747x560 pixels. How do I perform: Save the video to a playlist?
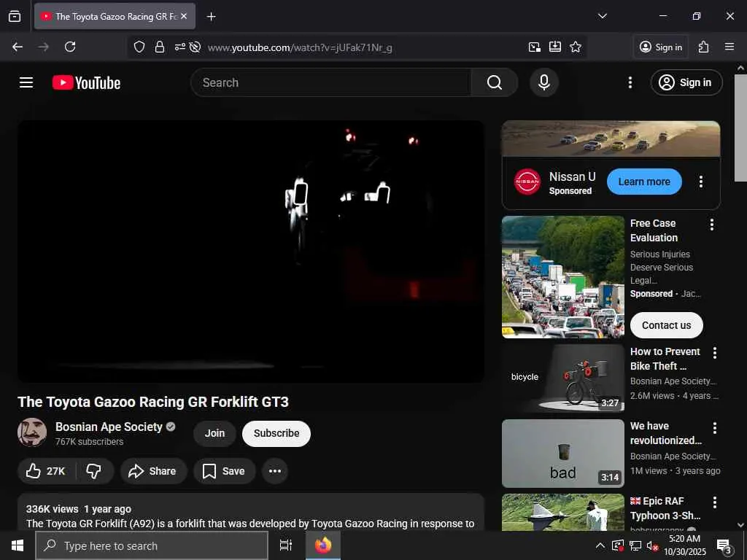pos(224,471)
